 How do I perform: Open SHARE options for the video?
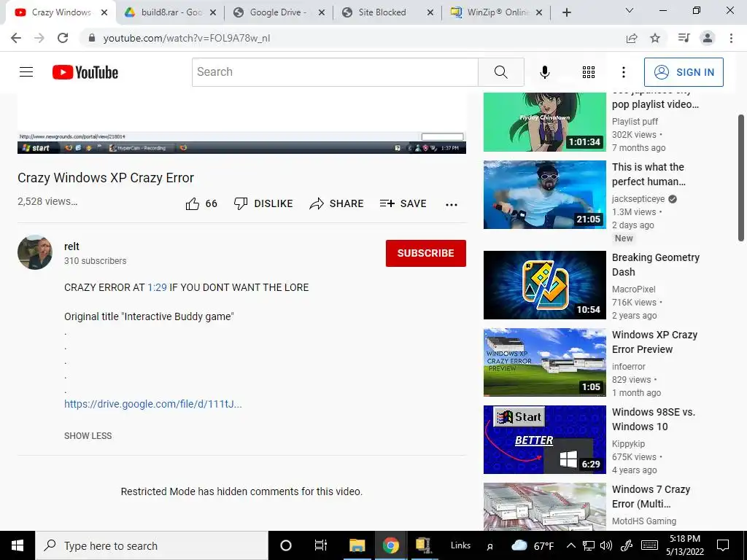[336, 204]
